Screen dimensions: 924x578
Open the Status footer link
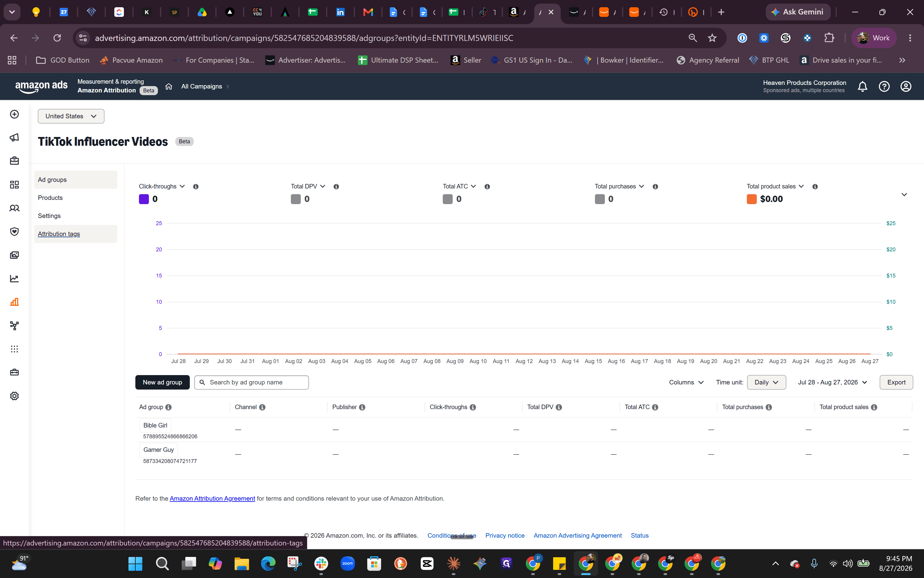point(639,536)
